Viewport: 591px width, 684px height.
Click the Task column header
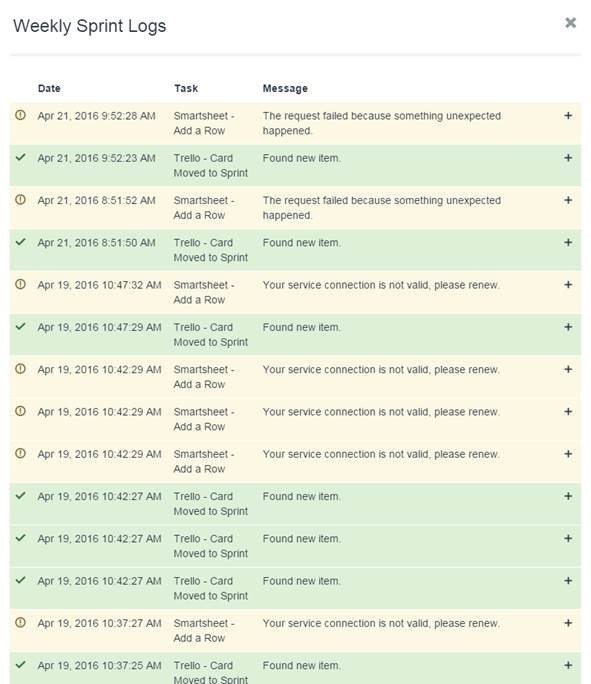point(186,89)
